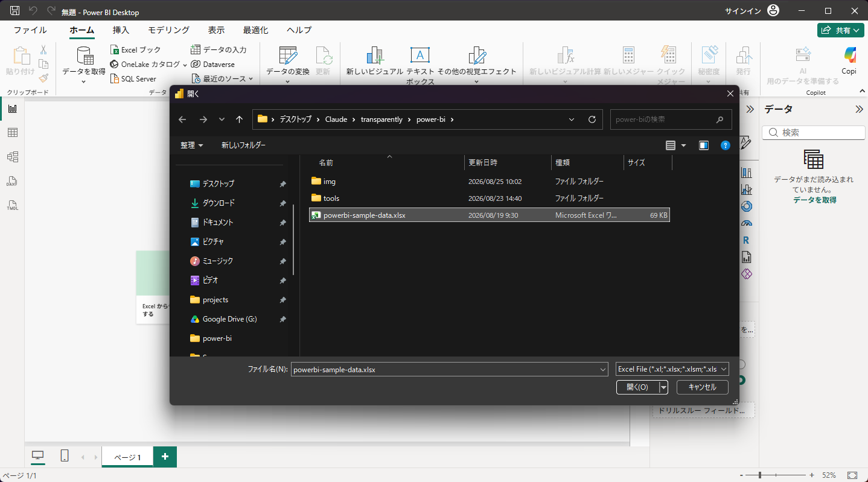The image size is (868, 482).
Task: Open DAX query view in left sidebar
Action: point(12,181)
